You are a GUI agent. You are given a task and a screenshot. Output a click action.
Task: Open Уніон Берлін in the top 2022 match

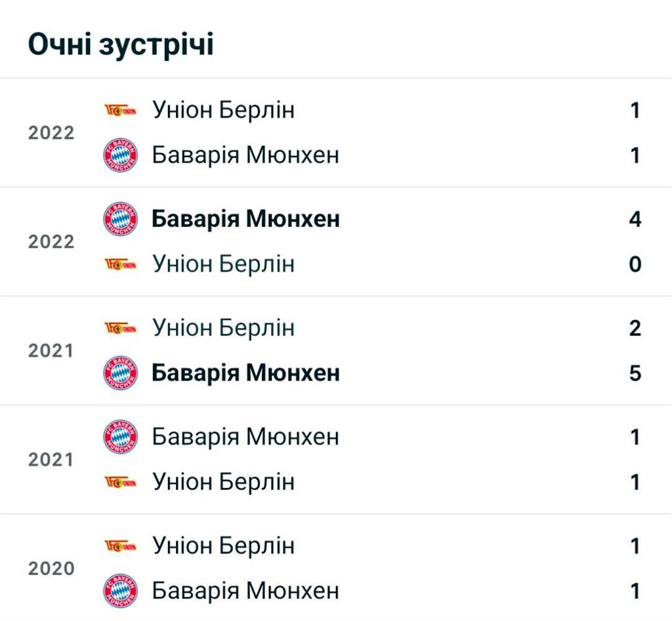pyautogui.click(x=223, y=110)
